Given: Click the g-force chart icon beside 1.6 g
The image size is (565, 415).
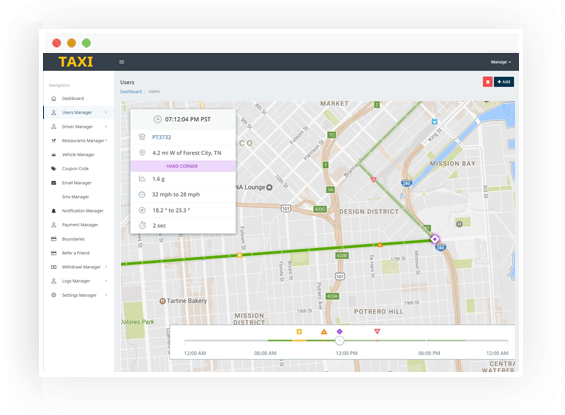Looking at the screenshot, I should (x=142, y=179).
